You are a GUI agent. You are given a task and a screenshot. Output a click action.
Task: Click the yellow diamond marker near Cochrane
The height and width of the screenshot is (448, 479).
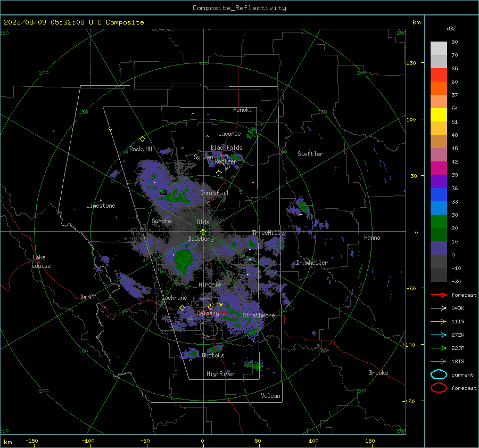[x=183, y=307]
